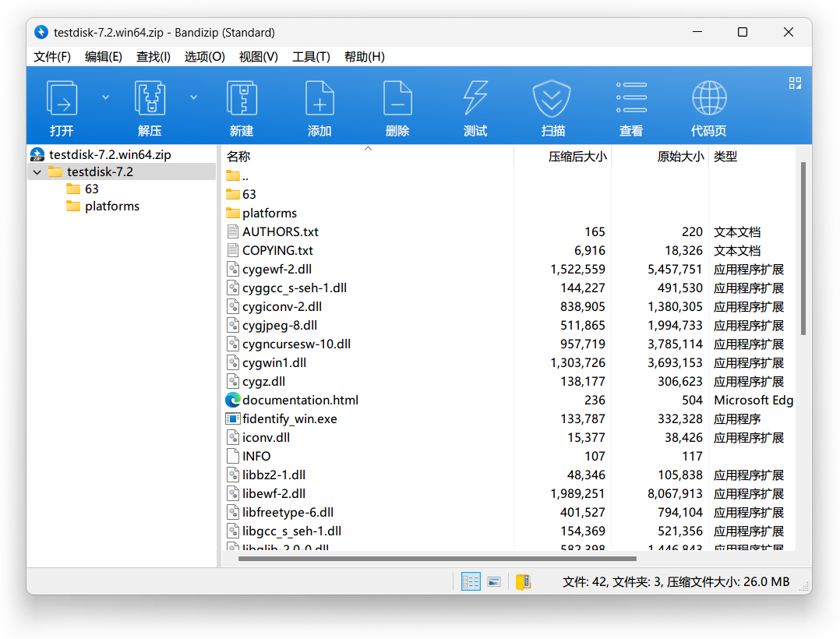Viewport: 840px width, 639px height.
Task: Click the toolbar customize grid icon
Action: (794, 83)
